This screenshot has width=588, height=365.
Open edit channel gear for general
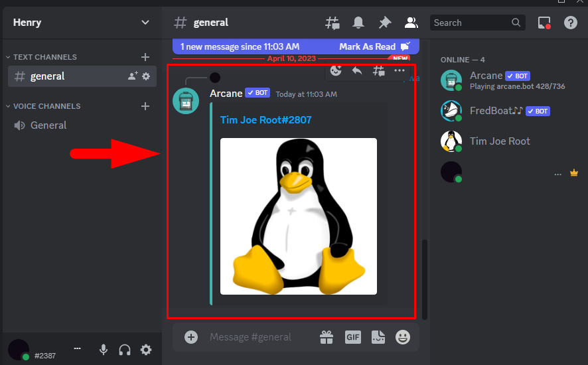[x=146, y=76]
